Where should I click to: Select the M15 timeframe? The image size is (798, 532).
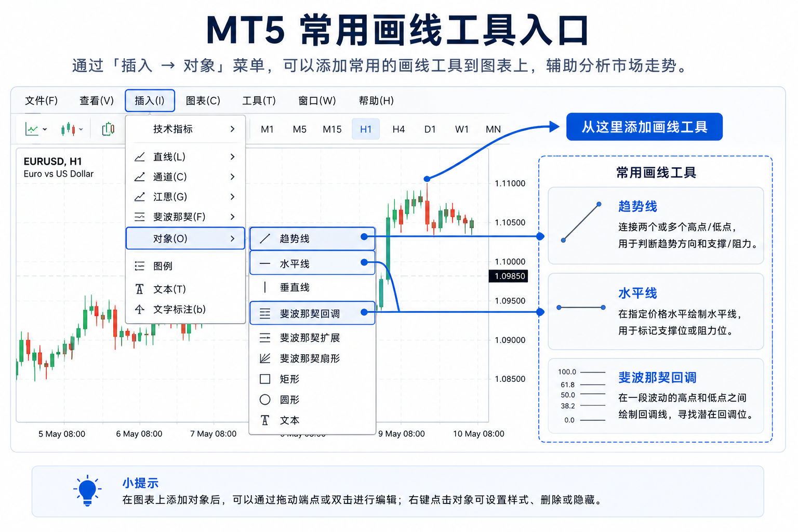[332, 129]
